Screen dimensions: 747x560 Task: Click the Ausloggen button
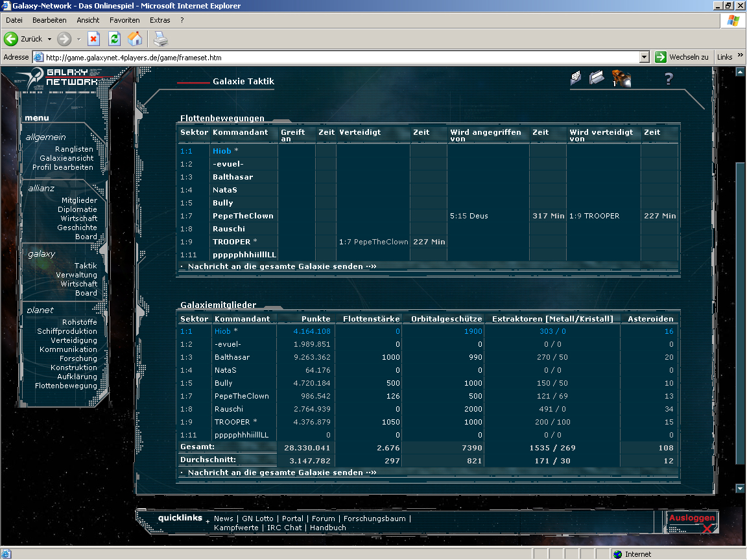692,518
